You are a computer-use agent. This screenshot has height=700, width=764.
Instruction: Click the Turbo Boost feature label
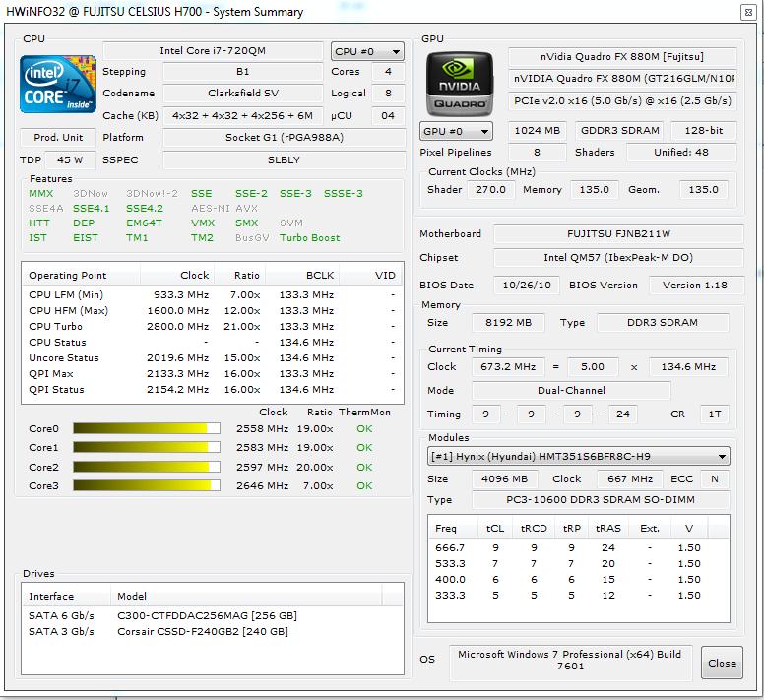[309, 237]
